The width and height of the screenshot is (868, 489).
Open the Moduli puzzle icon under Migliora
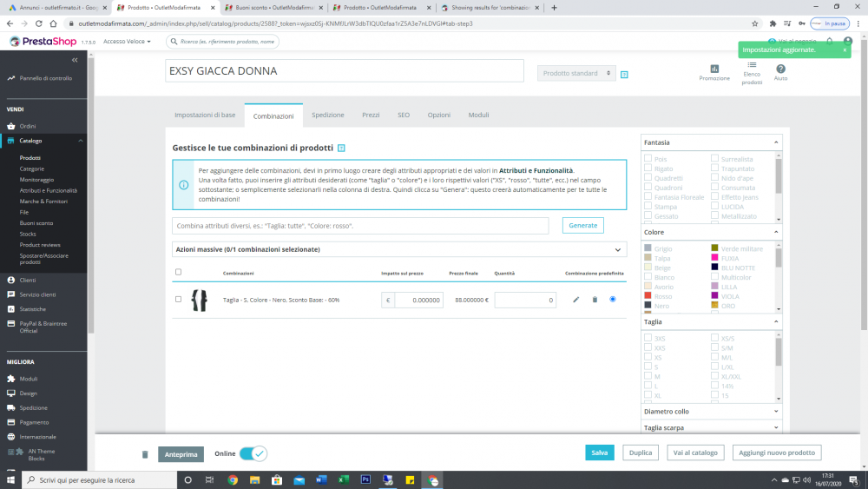(11, 379)
